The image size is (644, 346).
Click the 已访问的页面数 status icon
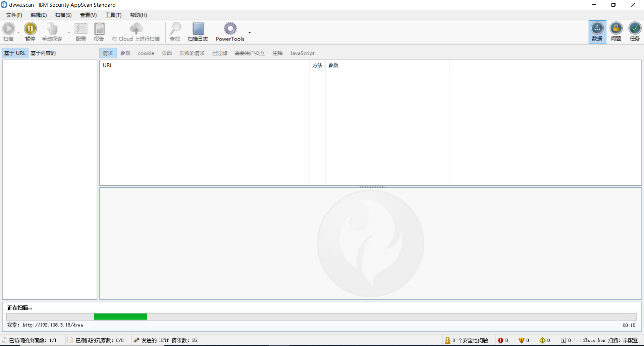pos(4,340)
